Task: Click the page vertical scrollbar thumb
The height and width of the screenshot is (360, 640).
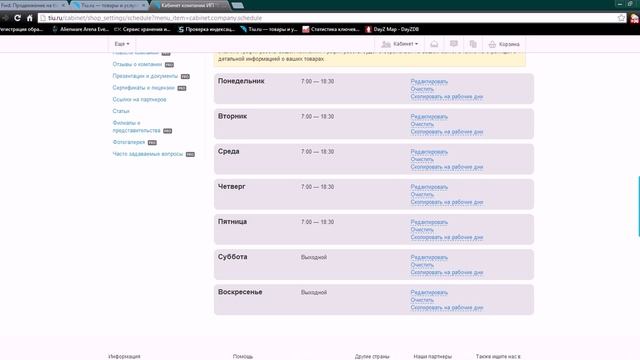Action: coord(639,206)
